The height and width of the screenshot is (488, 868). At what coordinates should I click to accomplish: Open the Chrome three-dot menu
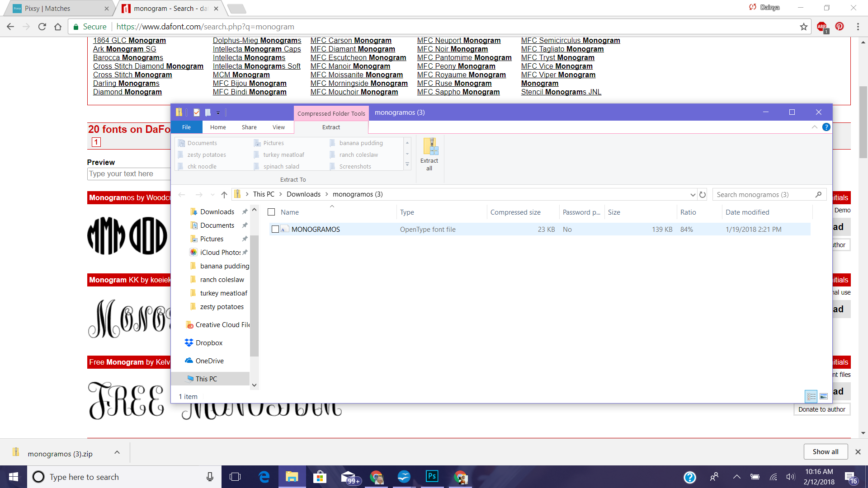click(x=858, y=27)
